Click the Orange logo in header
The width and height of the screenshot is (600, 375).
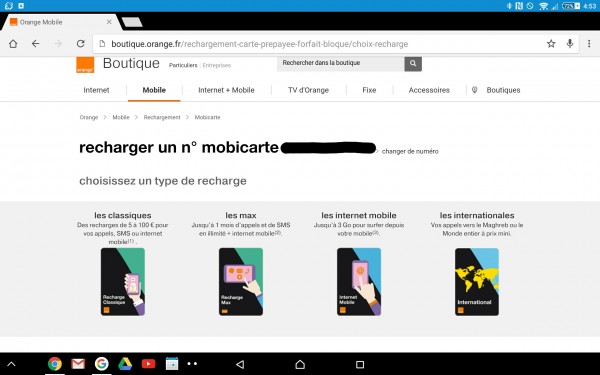85,65
